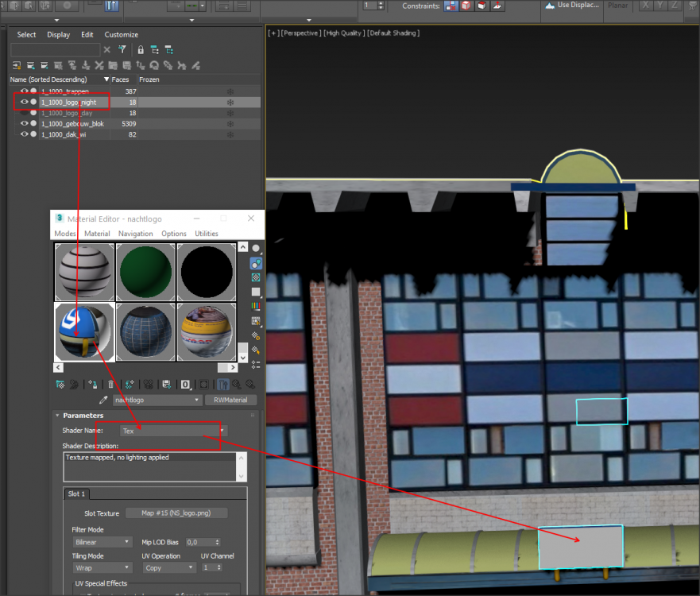Toggle visibility of 1_1000_gebouw_blok
This screenshot has height=596, width=700.
[x=24, y=124]
